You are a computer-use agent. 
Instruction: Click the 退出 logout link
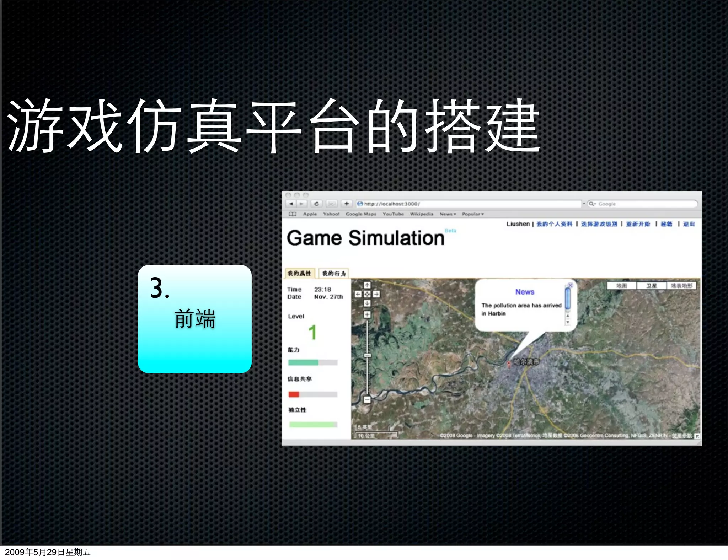(689, 224)
